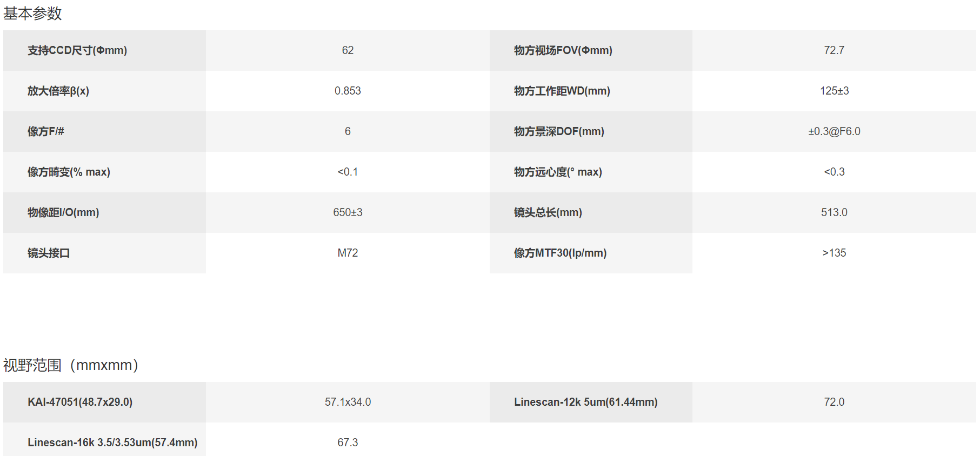Click the CCD size value 62
Image resolution: width=980 pixels, height=456 pixels.
coord(348,50)
